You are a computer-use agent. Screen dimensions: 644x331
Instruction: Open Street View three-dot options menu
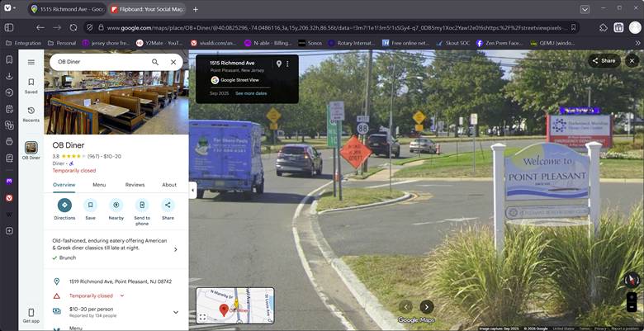[x=288, y=64]
